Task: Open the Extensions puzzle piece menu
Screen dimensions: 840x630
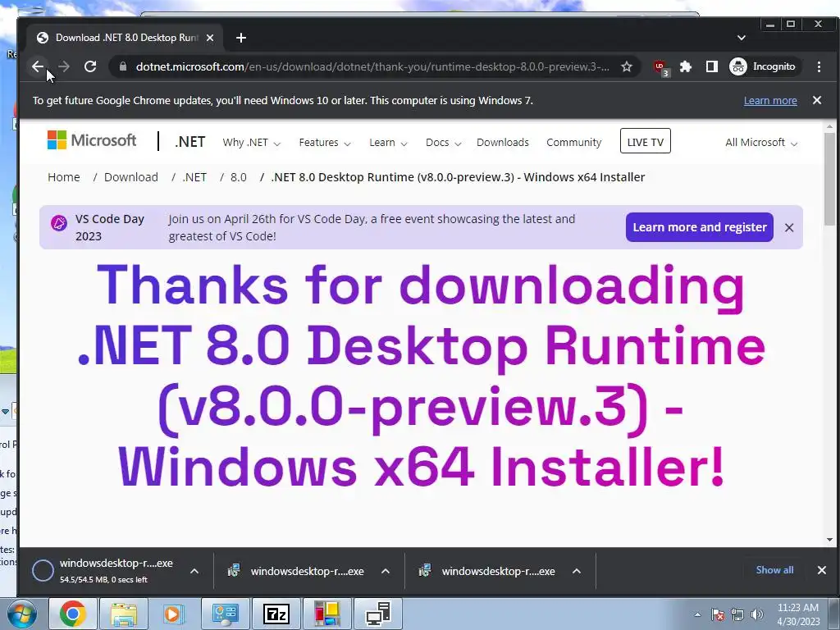Action: point(686,66)
